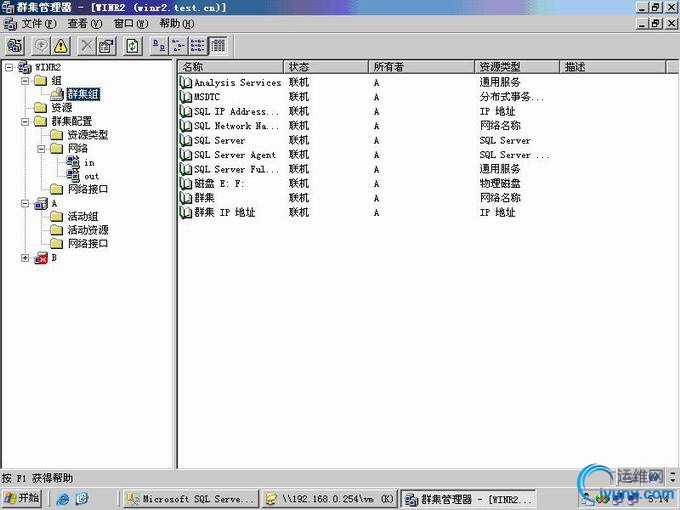Select the SQL IP Address resource
This screenshot has height=510, width=680.
[x=236, y=111]
